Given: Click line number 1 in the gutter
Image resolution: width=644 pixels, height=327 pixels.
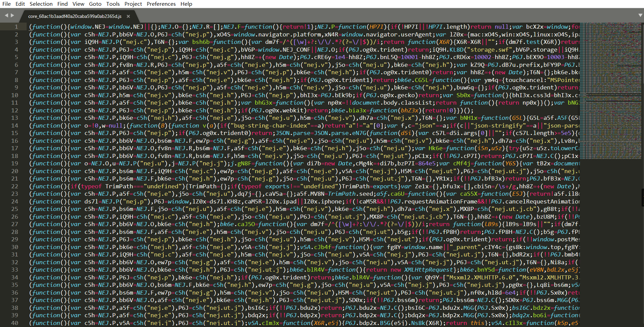Looking at the screenshot, I should [x=16, y=27].
